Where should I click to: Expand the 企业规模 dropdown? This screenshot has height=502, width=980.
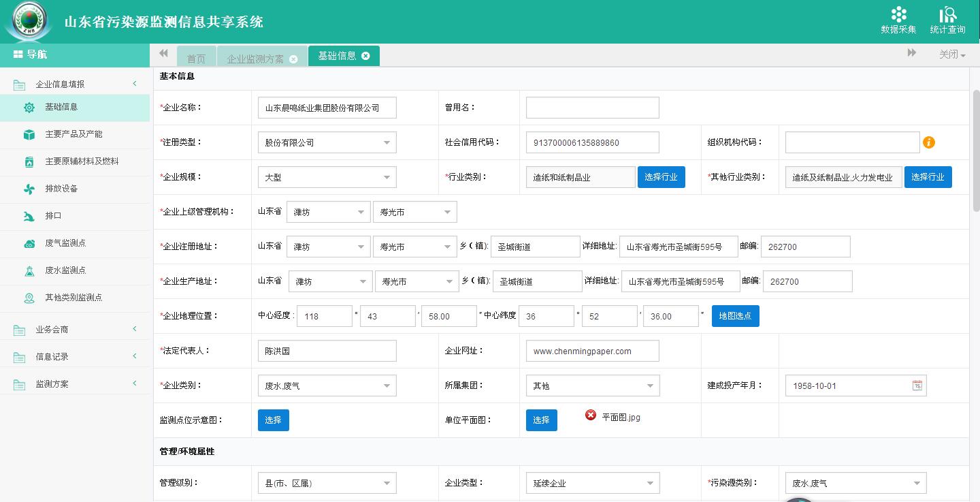pos(327,177)
